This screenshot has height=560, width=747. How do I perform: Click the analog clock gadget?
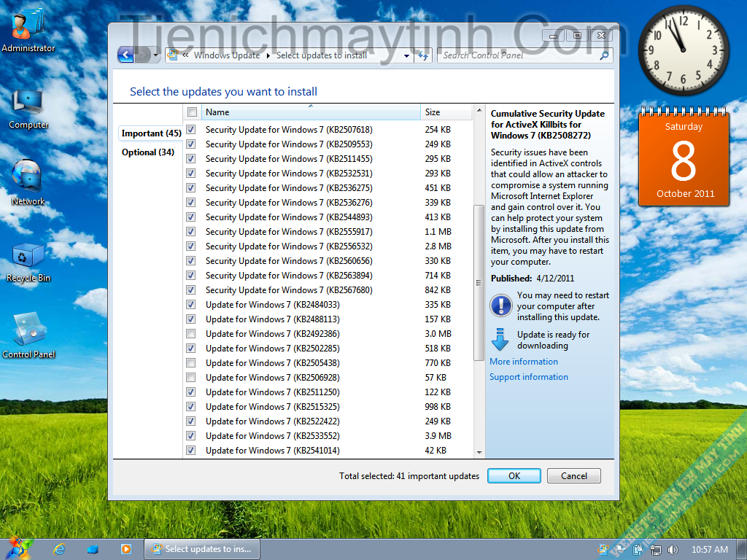pos(683,50)
